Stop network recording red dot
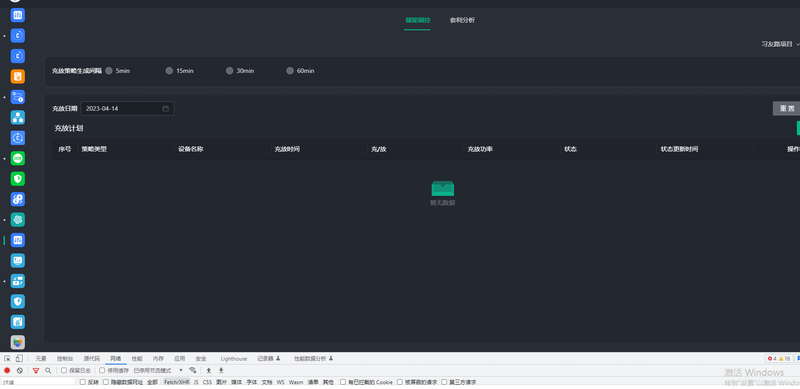 click(x=7, y=371)
